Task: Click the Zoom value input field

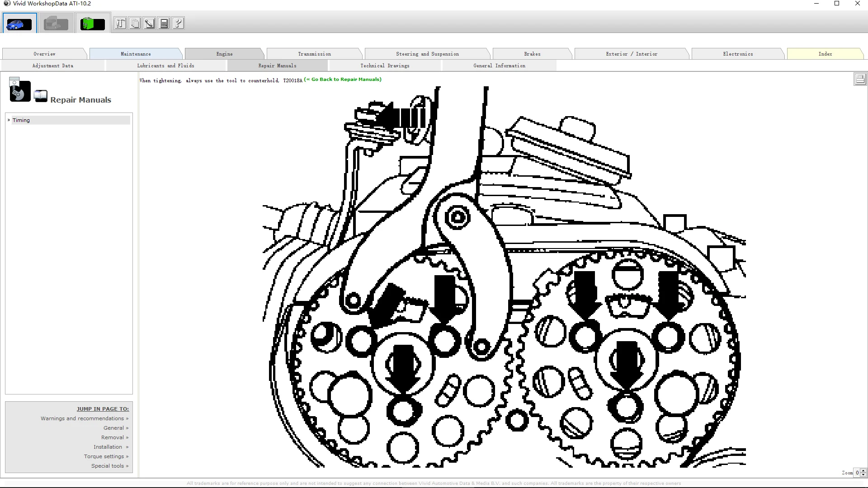Action: click(x=857, y=473)
